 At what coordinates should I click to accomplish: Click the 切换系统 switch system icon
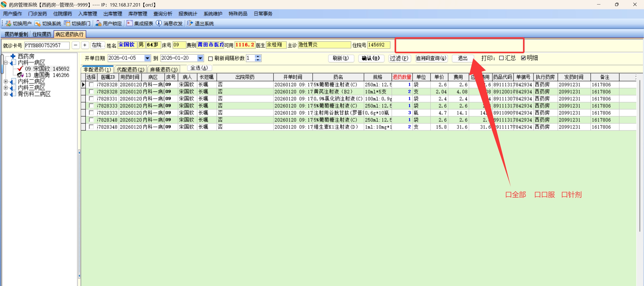pyautogui.click(x=38, y=23)
